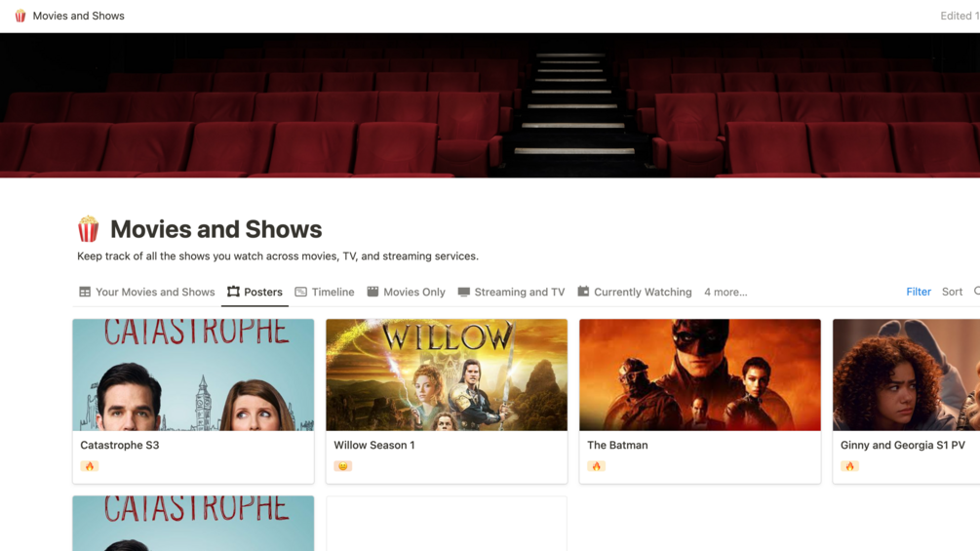Open The Batman poster thumbnail

click(x=700, y=374)
